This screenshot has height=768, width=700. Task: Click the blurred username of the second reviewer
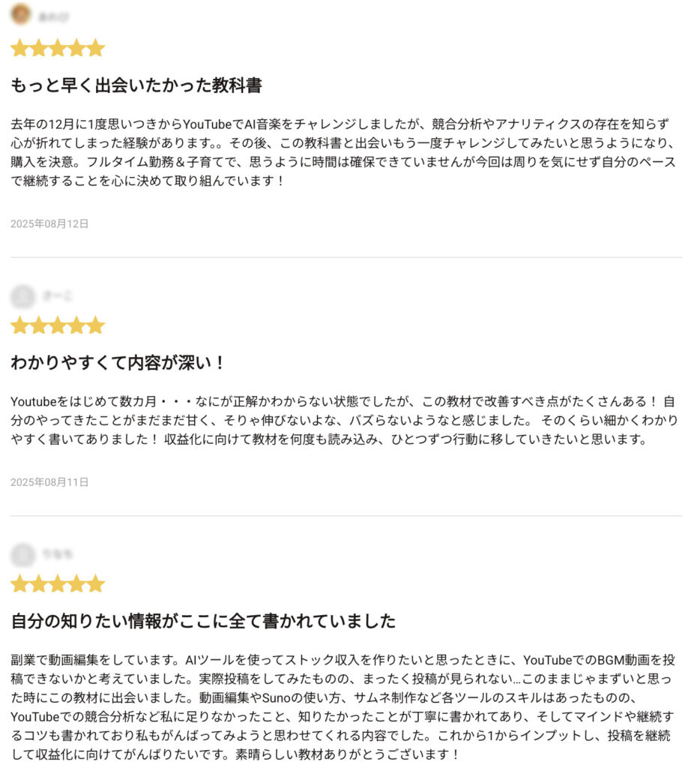(x=57, y=295)
